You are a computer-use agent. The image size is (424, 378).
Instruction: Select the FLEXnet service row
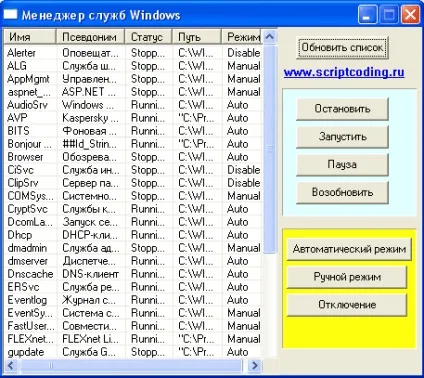click(133, 339)
